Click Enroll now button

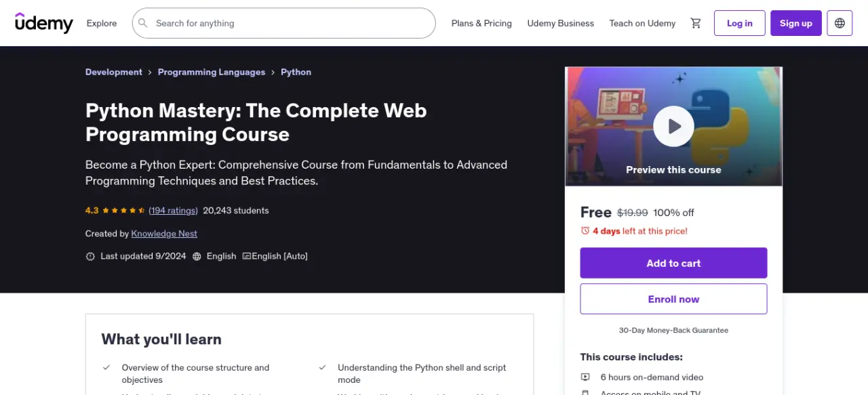click(x=673, y=299)
